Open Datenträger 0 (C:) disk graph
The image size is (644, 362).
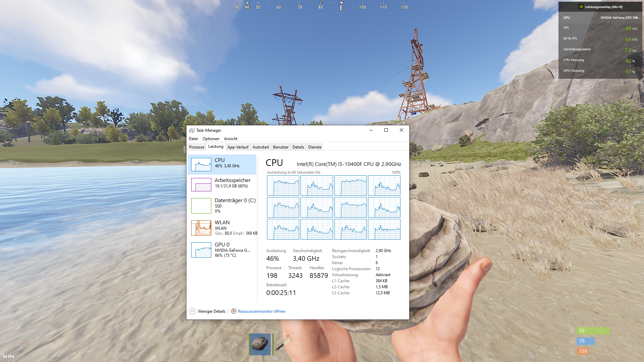point(201,206)
